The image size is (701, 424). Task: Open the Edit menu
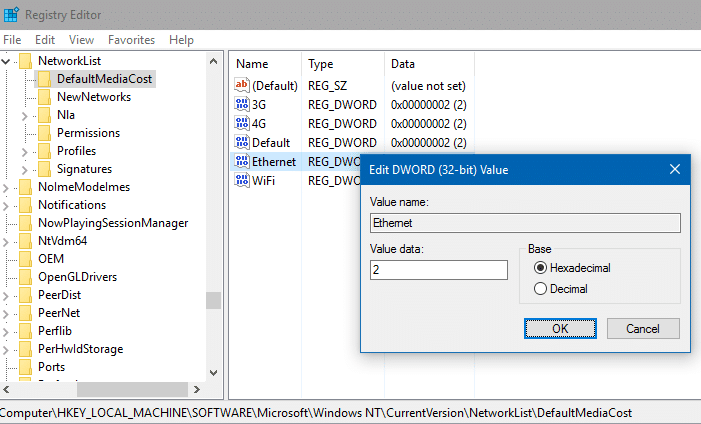tap(45, 40)
